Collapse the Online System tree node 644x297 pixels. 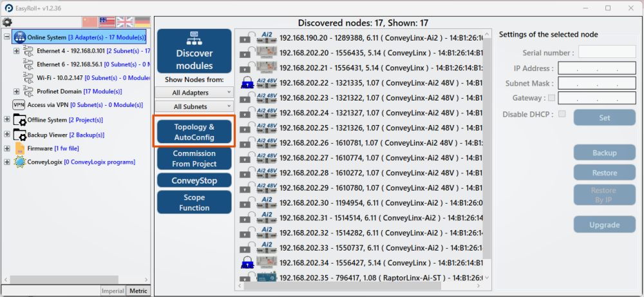[6, 37]
